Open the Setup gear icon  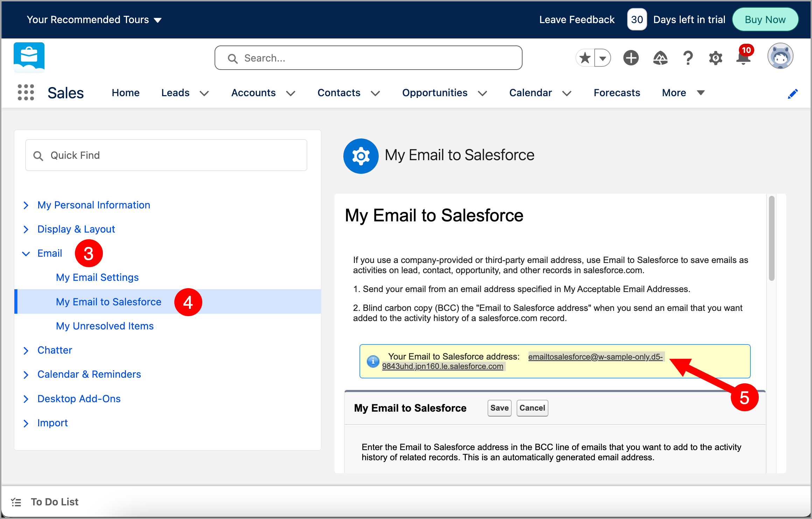pos(715,58)
